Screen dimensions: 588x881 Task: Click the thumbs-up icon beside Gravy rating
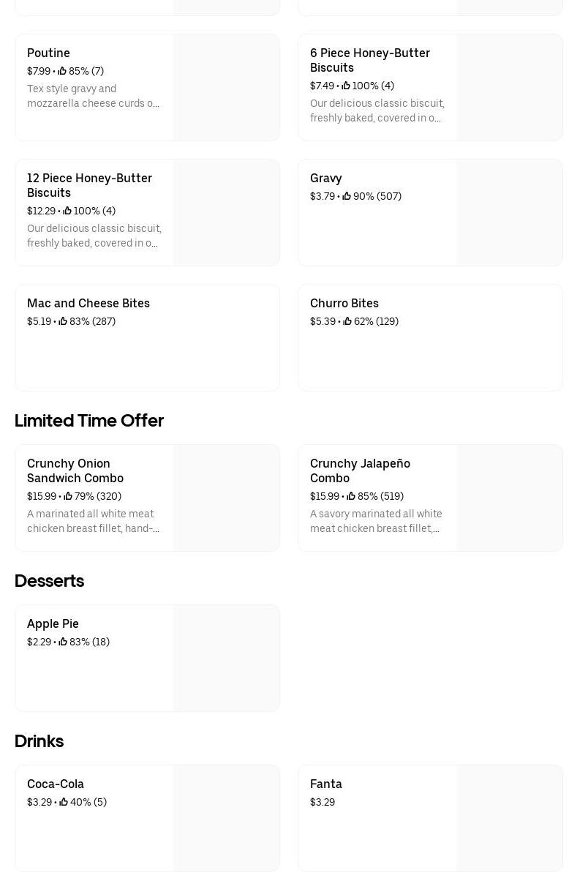coord(347,196)
